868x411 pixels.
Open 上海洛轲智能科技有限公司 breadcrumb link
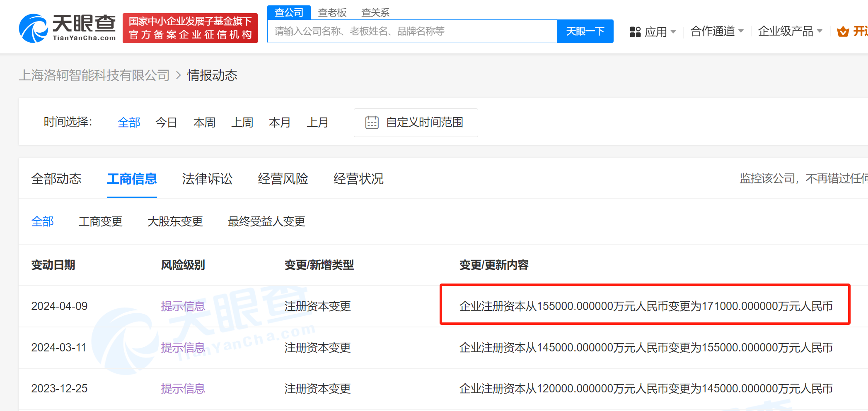click(x=94, y=75)
